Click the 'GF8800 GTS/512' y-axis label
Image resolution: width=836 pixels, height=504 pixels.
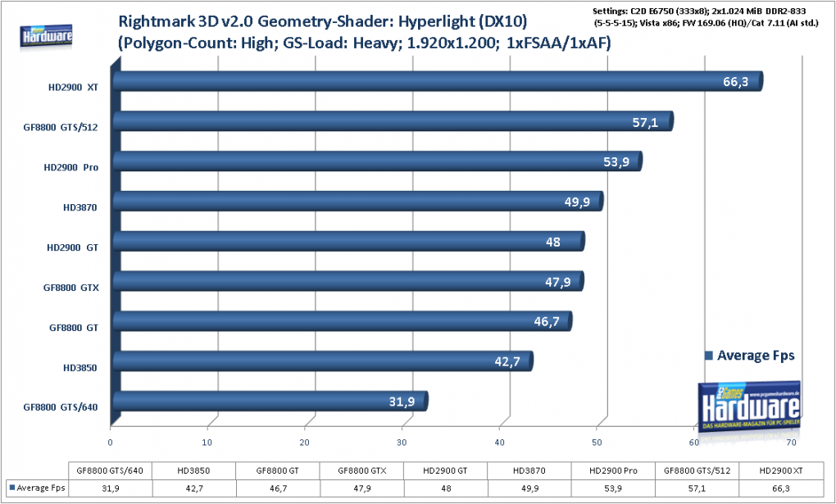(x=61, y=128)
